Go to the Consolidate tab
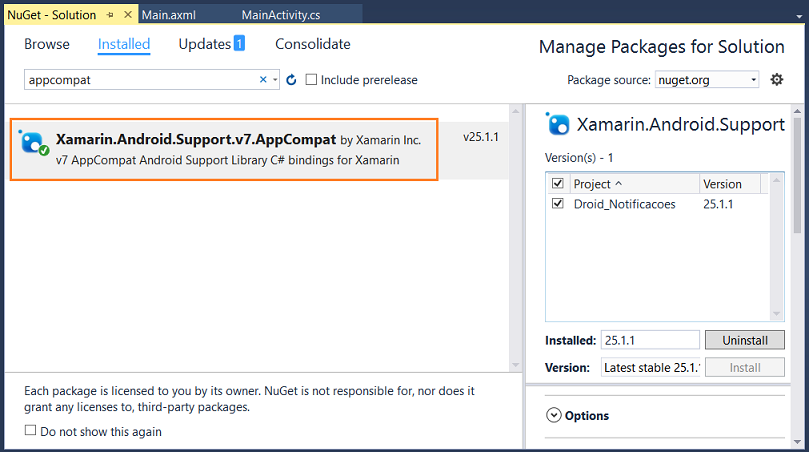The image size is (809, 452). coord(313,44)
